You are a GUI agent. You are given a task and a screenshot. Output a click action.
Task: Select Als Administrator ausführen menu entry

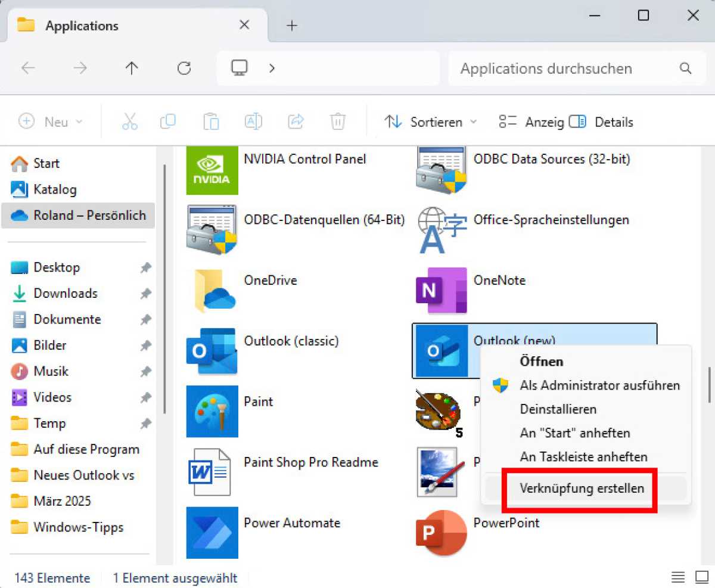599,385
